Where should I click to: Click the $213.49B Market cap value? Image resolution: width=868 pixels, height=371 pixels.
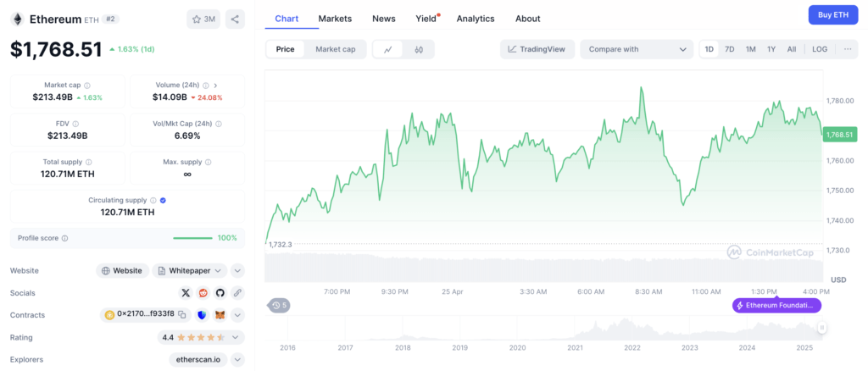tap(53, 97)
